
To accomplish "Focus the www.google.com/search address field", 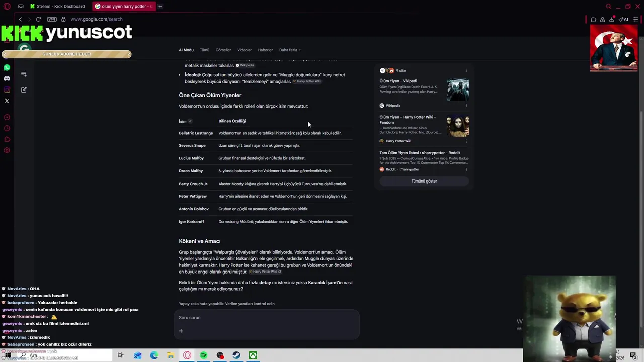I will [97, 19].
